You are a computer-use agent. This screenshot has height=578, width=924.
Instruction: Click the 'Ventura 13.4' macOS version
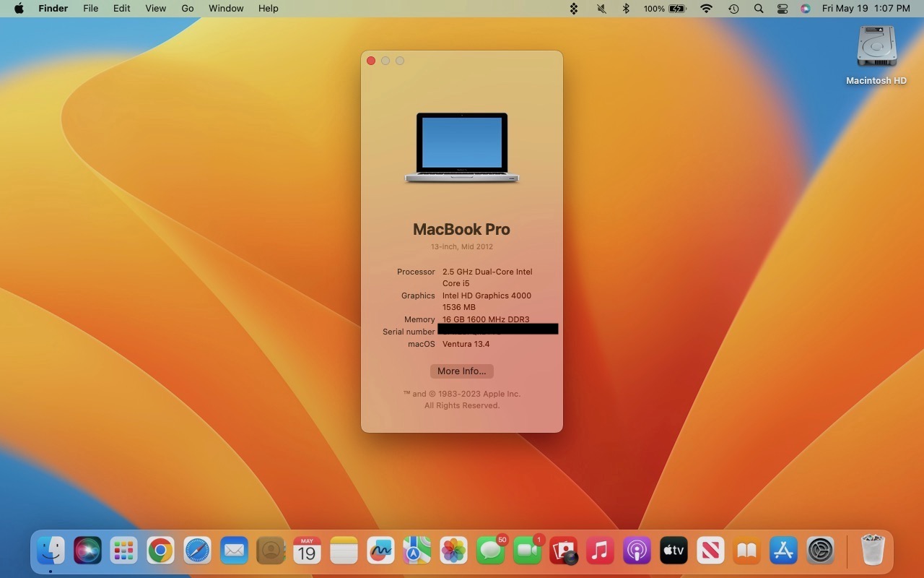(466, 344)
